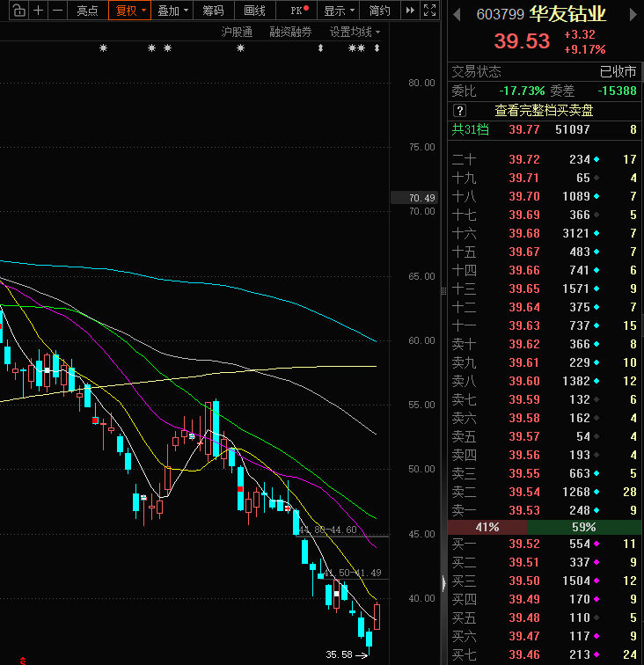Click the 沪股通 label
The image size is (644, 665).
click(x=237, y=32)
